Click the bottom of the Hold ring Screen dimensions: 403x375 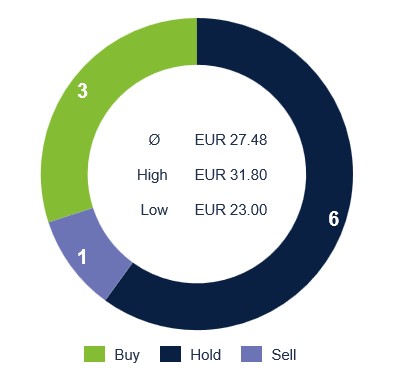click(200, 307)
